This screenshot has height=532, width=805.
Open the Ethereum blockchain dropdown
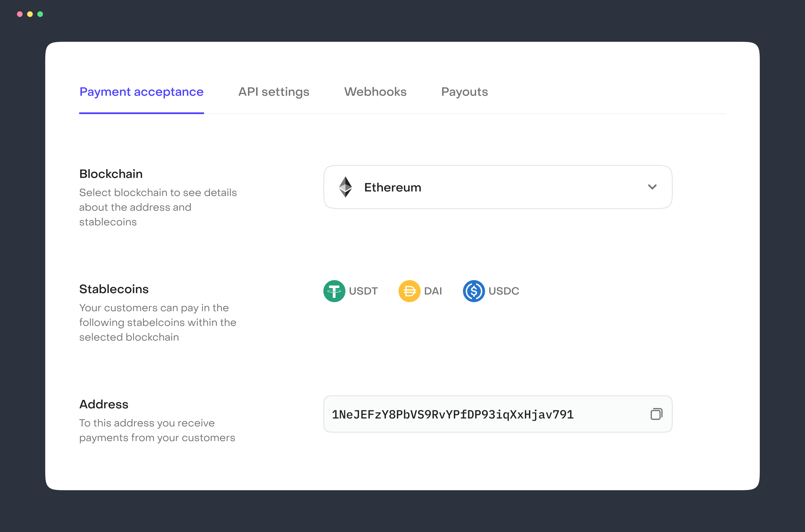click(497, 187)
